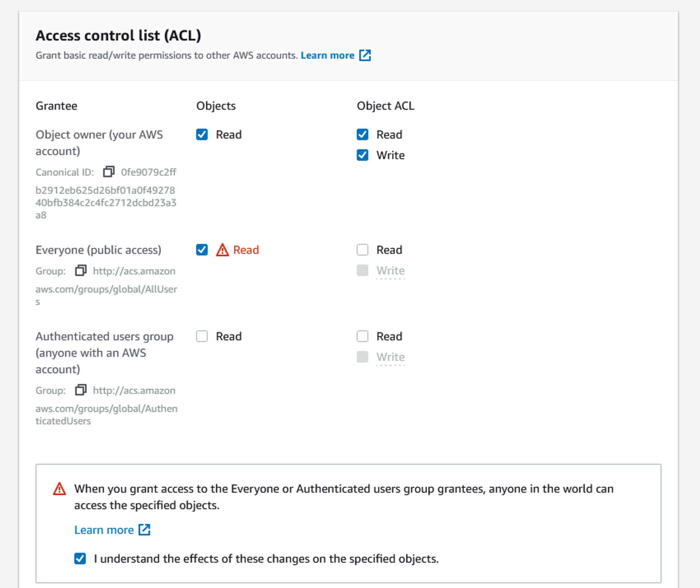Image resolution: width=700 pixels, height=588 pixels.
Task: Open the external link icon in the header
Action: click(365, 55)
